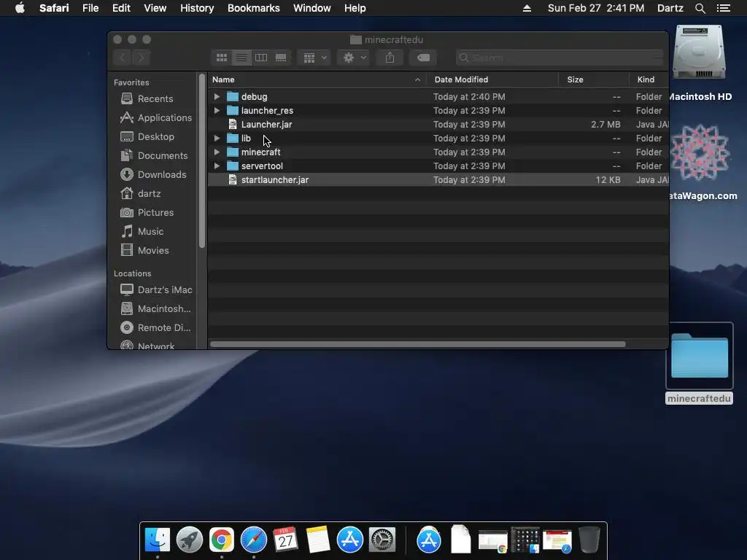Click the Share toolbar button
The width and height of the screenshot is (747, 560).
pos(390,58)
